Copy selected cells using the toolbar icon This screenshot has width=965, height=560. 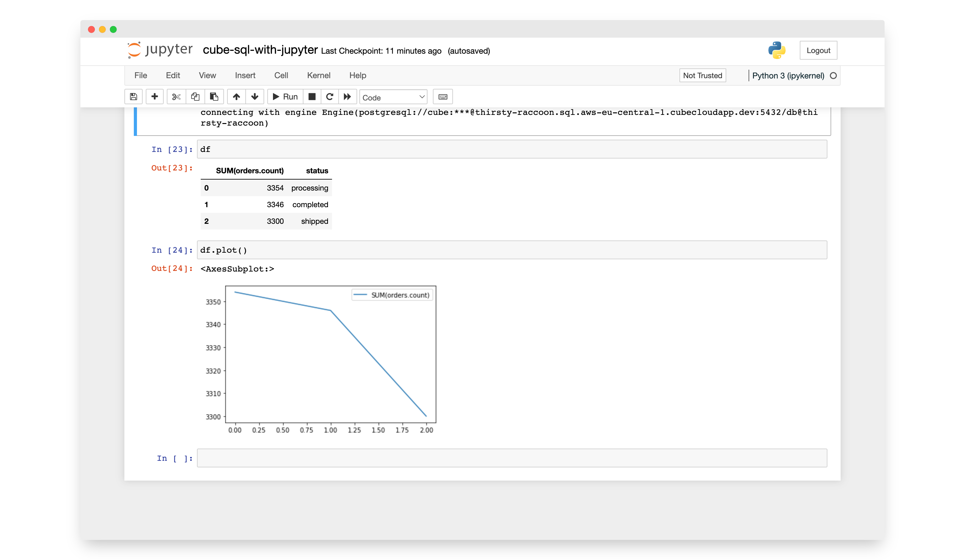pos(195,97)
